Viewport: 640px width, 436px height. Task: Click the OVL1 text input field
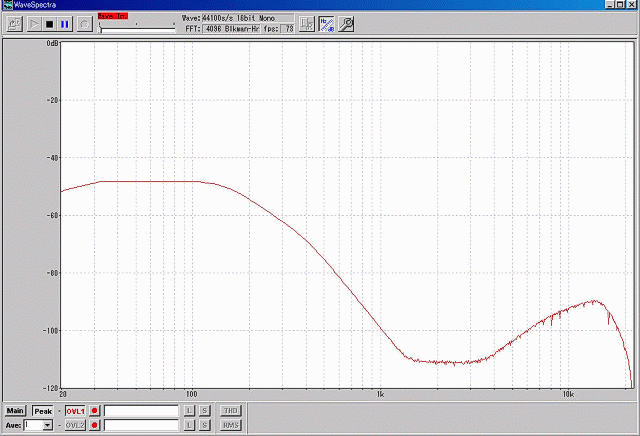[140, 411]
